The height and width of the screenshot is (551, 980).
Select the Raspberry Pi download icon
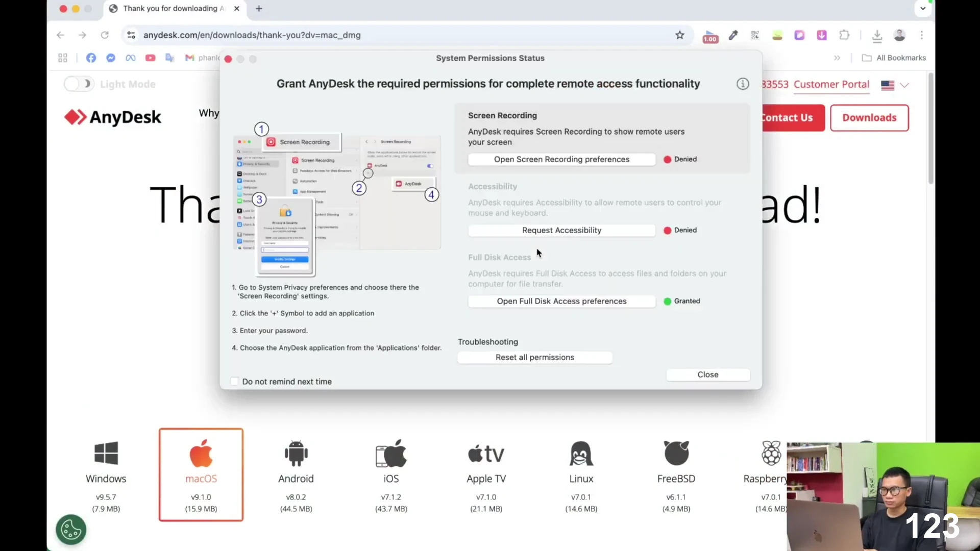click(x=771, y=453)
